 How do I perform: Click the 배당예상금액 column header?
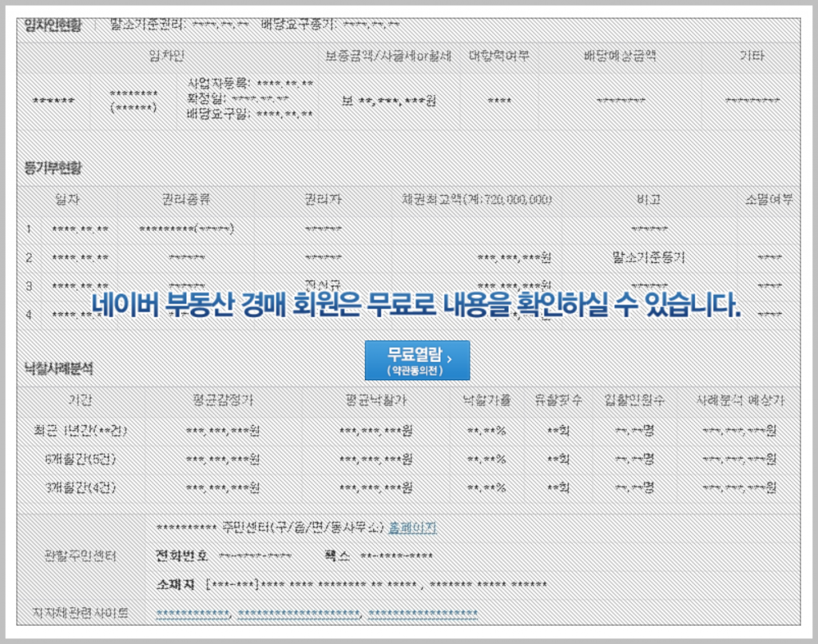[x=620, y=56]
